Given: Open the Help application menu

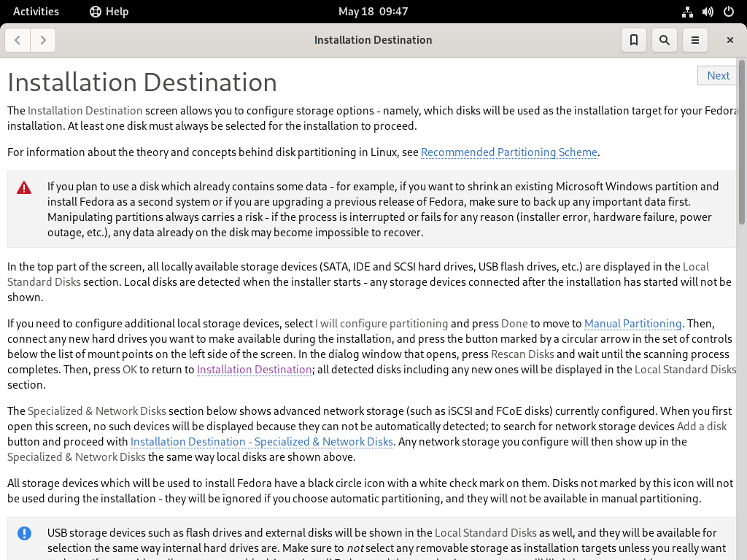Looking at the screenshot, I should click(x=109, y=12).
